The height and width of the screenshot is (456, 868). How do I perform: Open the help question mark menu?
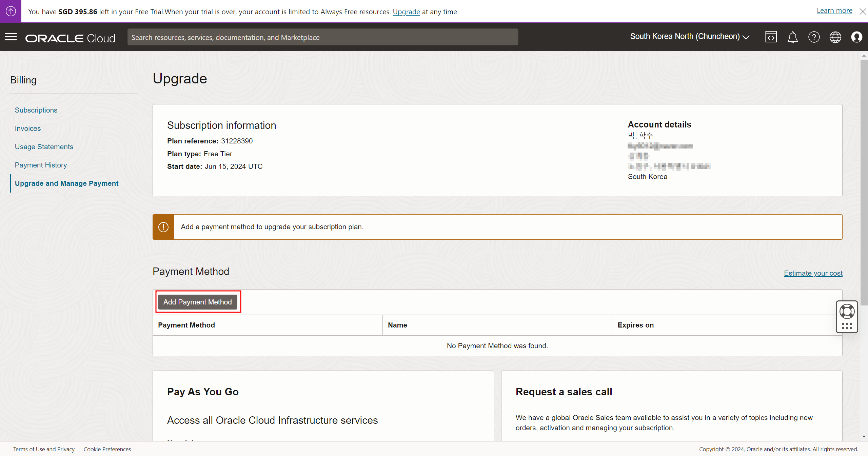pos(814,37)
